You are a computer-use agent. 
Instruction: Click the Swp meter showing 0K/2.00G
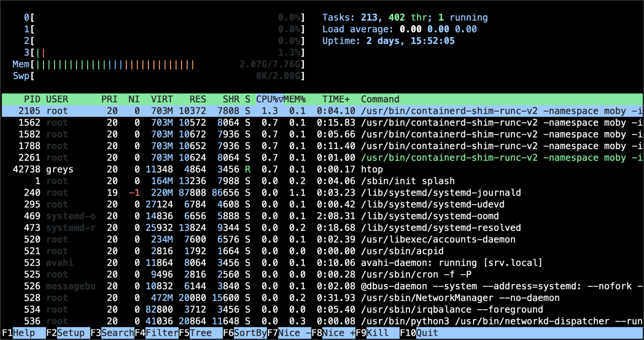(x=126, y=76)
